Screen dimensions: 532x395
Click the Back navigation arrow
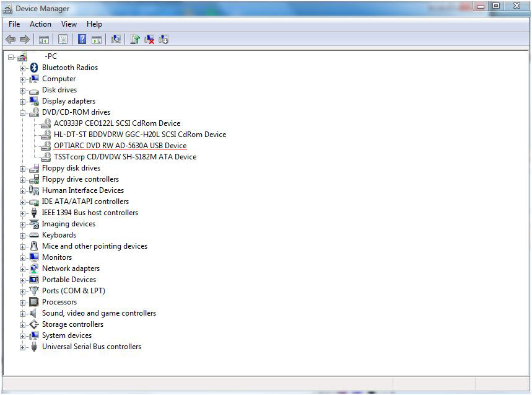pos(10,39)
